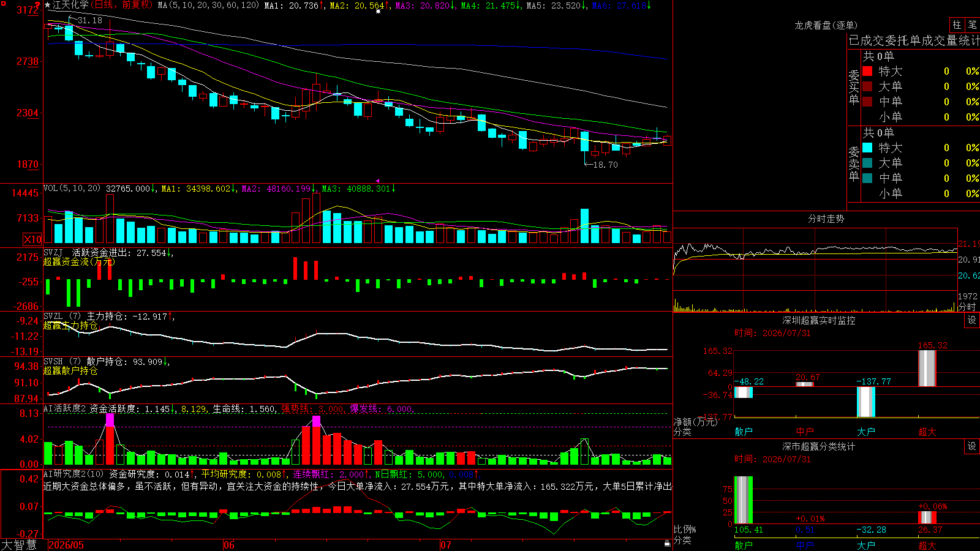This screenshot has height=551, width=980.
Task: Click the VOL(5,10,20) indicator label
Action: (x=72, y=189)
